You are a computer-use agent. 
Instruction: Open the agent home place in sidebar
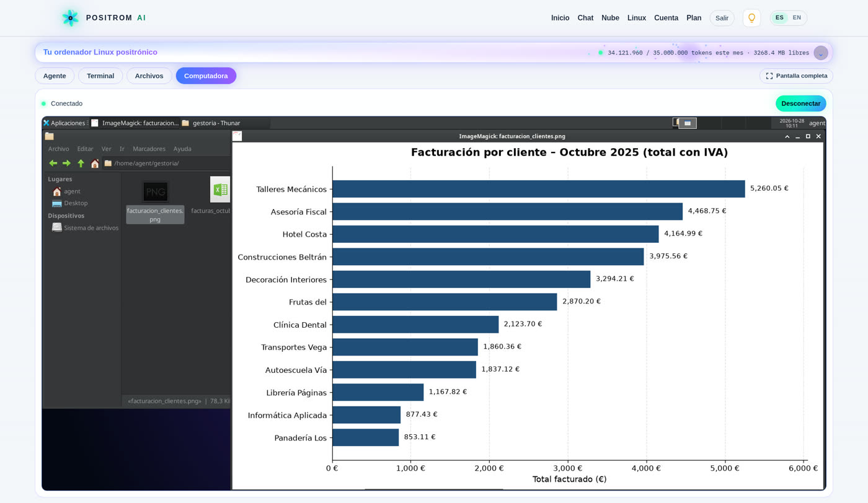pyautogui.click(x=66, y=191)
